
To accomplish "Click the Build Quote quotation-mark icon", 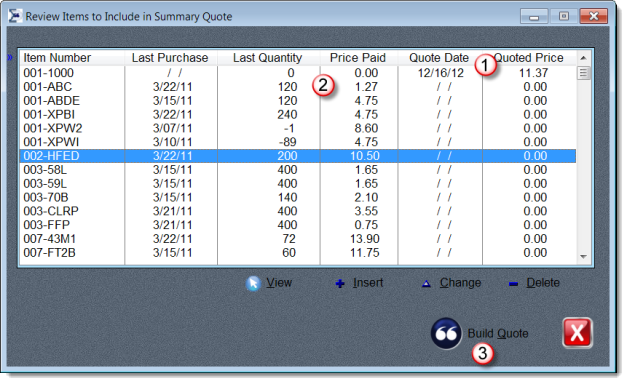I will 446,333.
